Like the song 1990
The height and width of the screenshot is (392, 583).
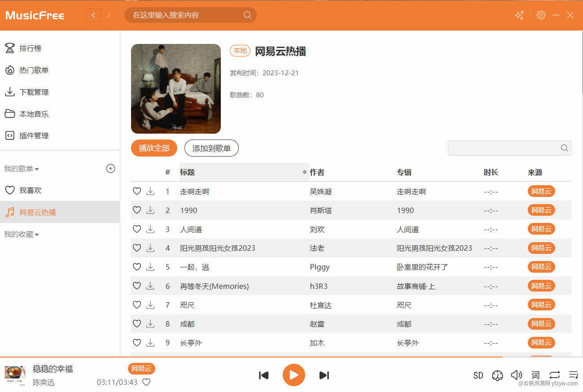137,210
